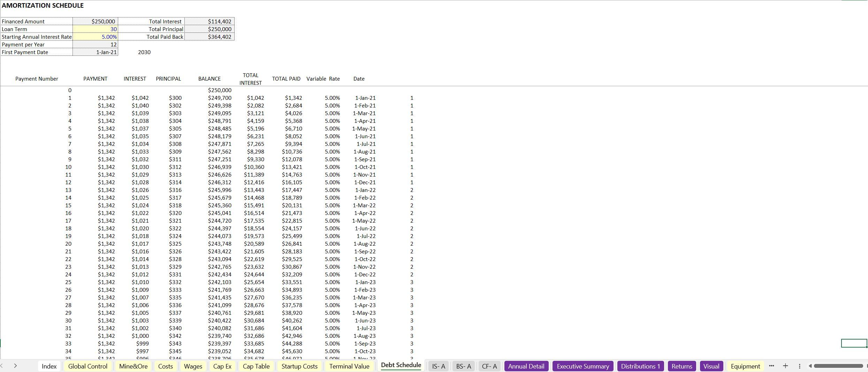The width and height of the screenshot is (868, 372).
Task: Select the Costs sheet tab
Action: click(166, 366)
